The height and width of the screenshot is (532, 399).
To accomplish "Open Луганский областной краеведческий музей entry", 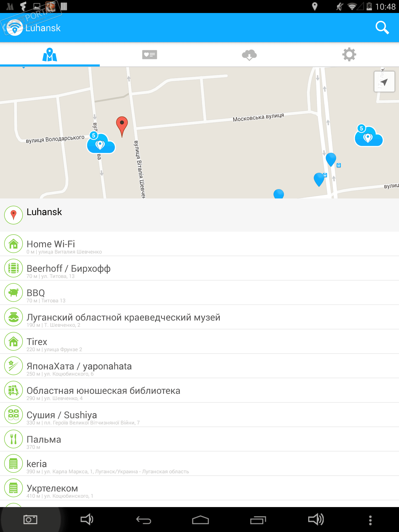I will coord(199,317).
